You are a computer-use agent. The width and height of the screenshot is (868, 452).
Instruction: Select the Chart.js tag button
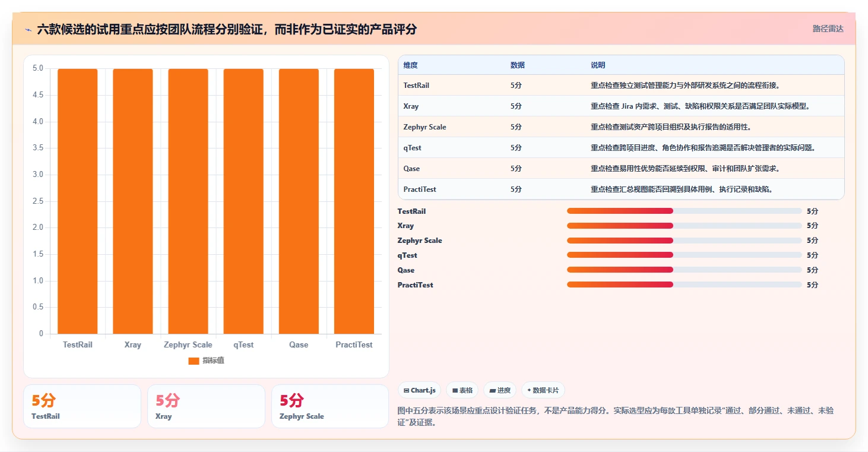(419, 390)
